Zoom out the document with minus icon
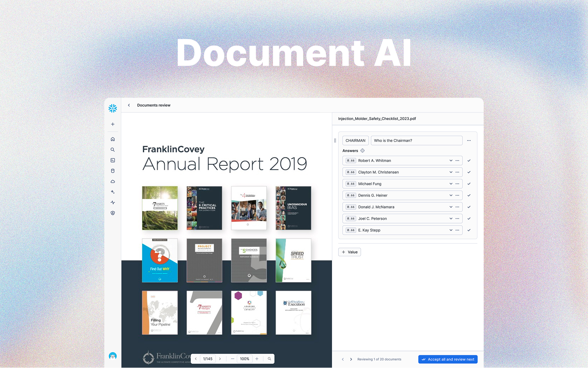 [x=233, y=359]
